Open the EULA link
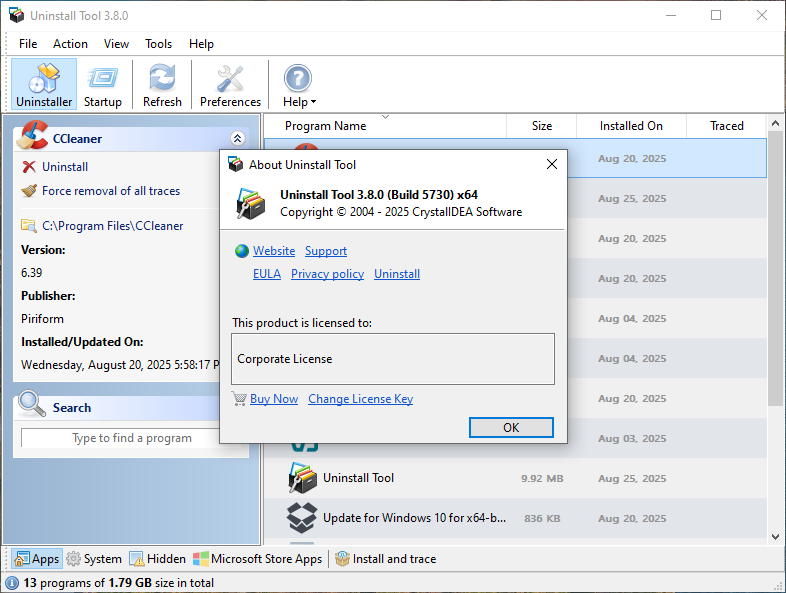This screenshot has height=593, width=786. [267, 274]
